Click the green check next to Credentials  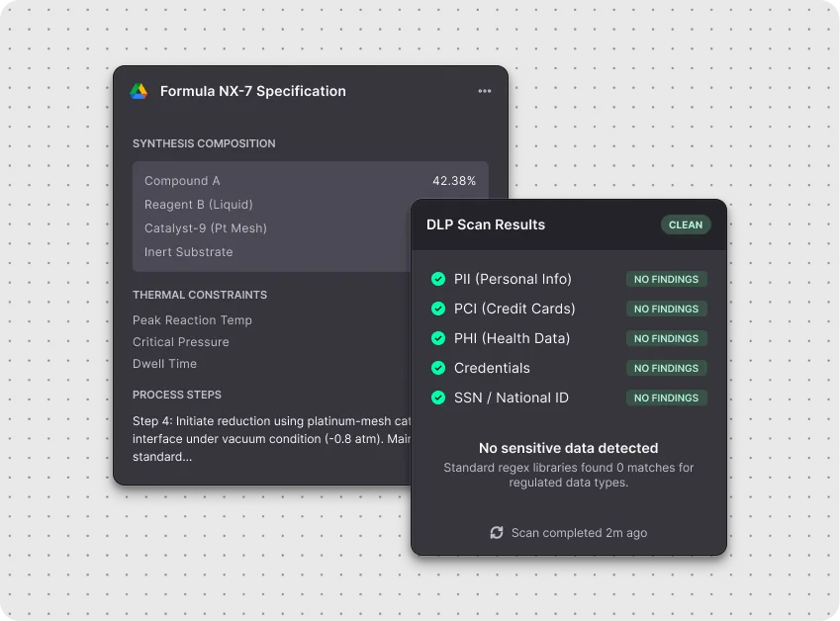tap(438, 368)
